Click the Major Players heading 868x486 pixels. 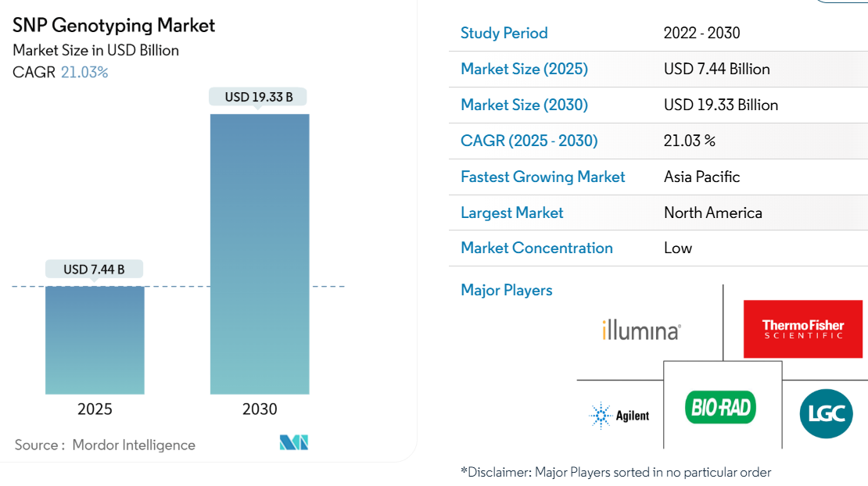tap(507, 290)
